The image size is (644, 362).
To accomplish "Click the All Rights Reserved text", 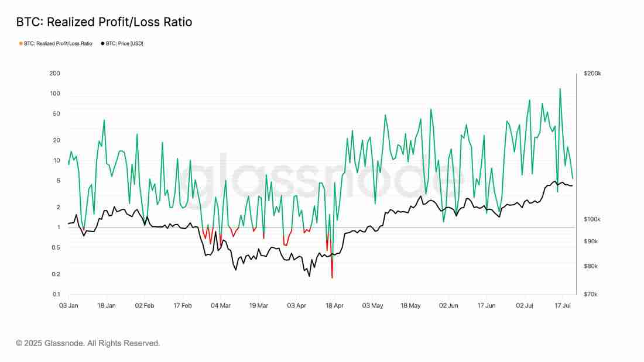I will click(125, 343).
